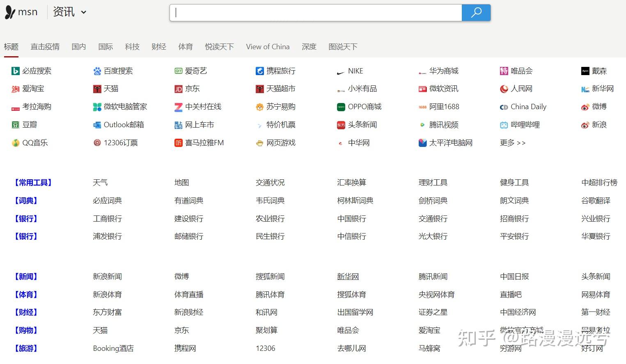The image size is (626, 364).
Task: Open the 天气 tool link
Action: pos(100,183)
